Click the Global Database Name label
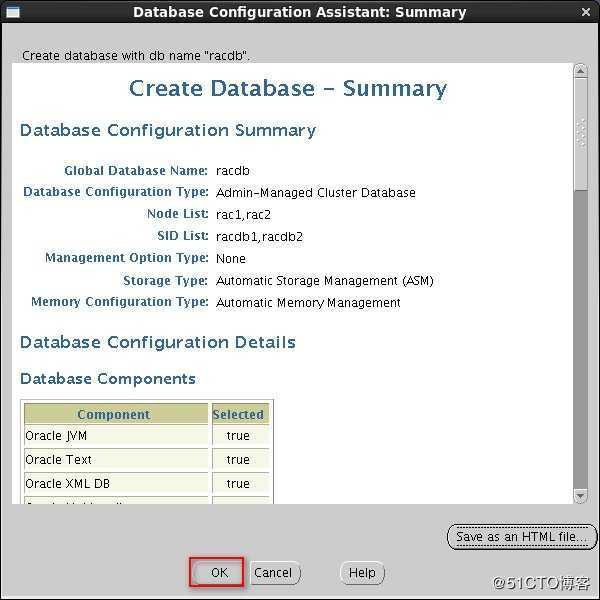This screenshot has height=600, width=600. (x=136, y=171)
